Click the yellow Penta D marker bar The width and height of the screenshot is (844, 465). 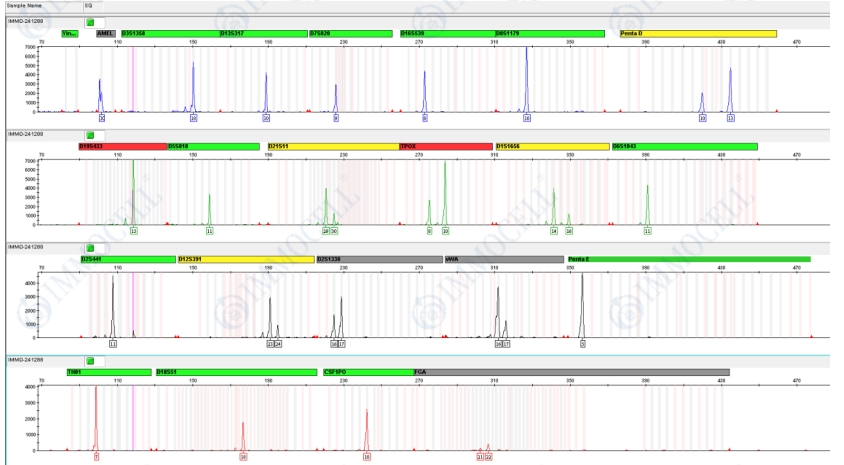pos(697,33)
